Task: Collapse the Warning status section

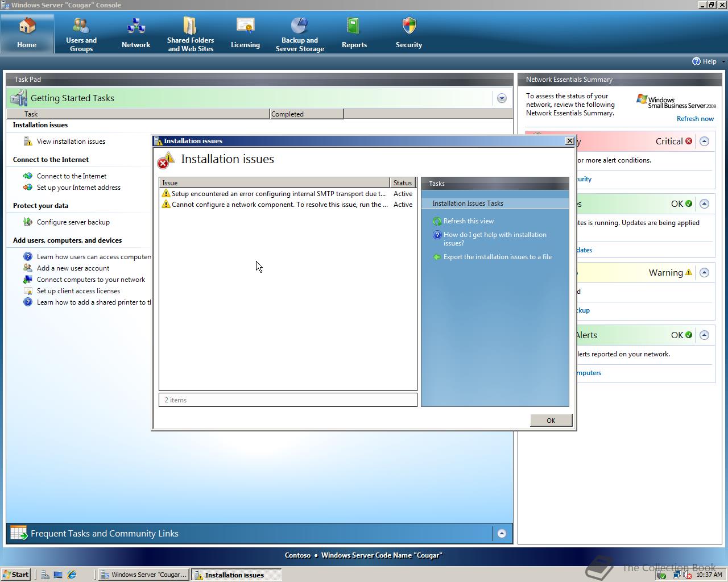Action: coord(704,273)
